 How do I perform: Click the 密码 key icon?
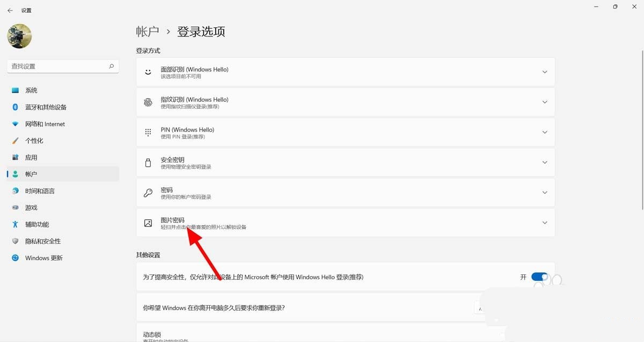(148, 192)
